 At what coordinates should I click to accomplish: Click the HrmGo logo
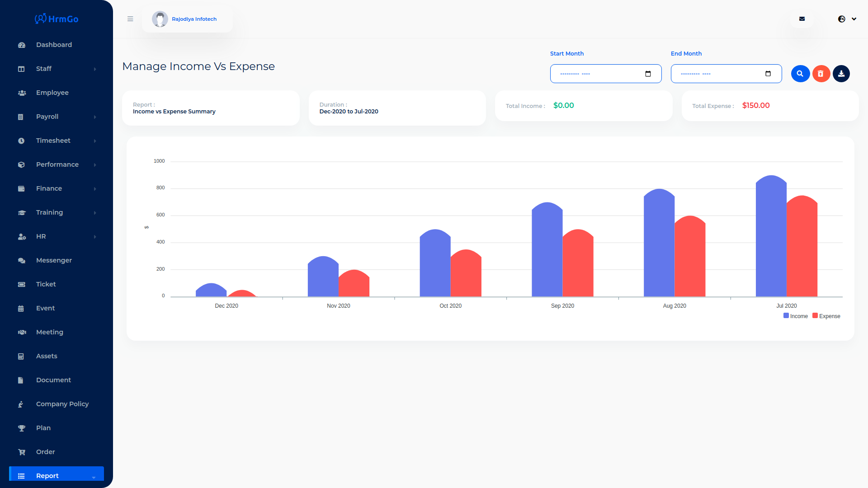point(57,19)
